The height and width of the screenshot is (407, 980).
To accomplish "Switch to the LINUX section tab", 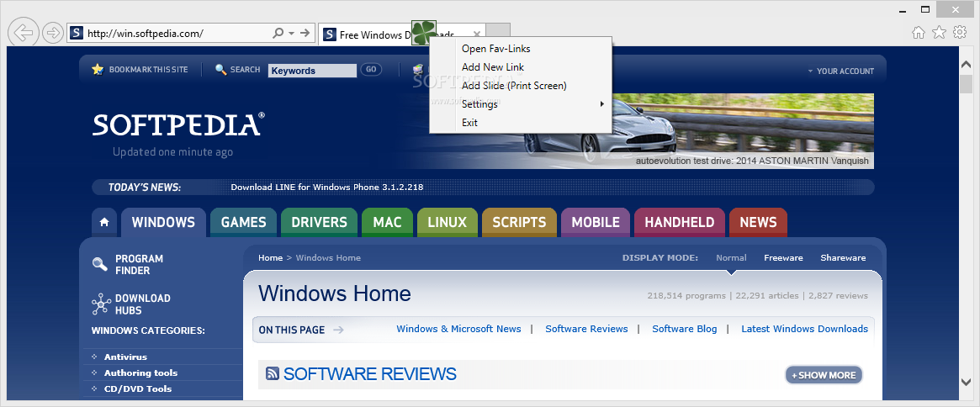I will [x=448, y=222].
